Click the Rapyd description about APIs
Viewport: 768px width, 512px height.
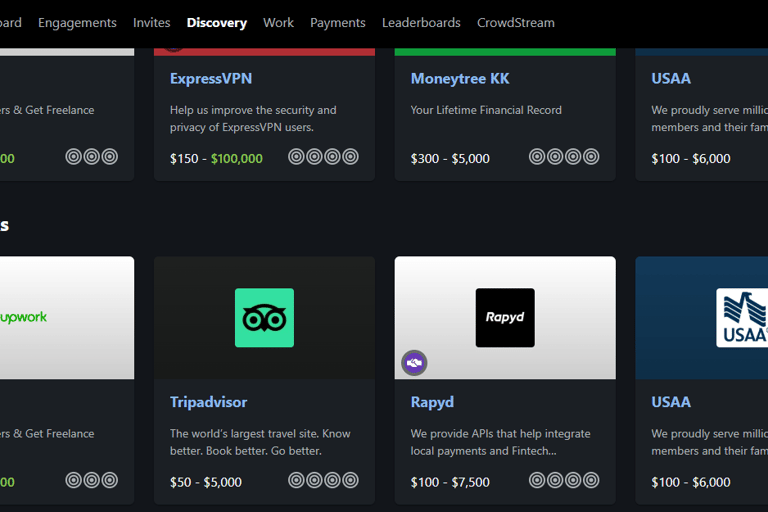point(500,442)
